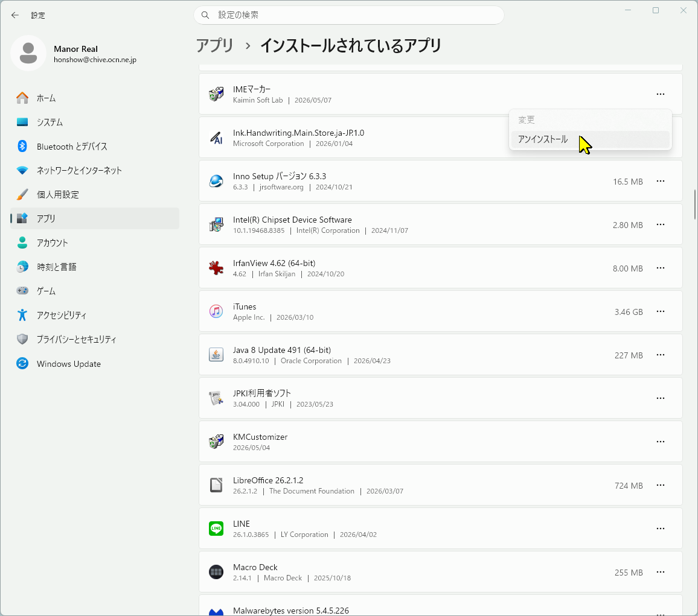Open ホーム in the sidebar
This screenshot has height=616, width=698.
coord(95,98)
